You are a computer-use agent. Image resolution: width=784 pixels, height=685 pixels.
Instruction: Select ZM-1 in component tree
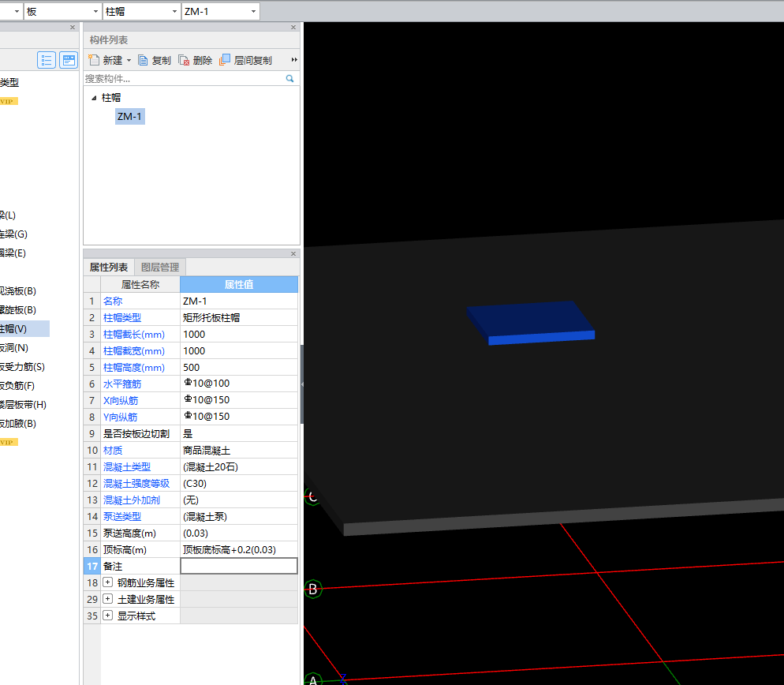pyautogui.click(x=129, y=117)
